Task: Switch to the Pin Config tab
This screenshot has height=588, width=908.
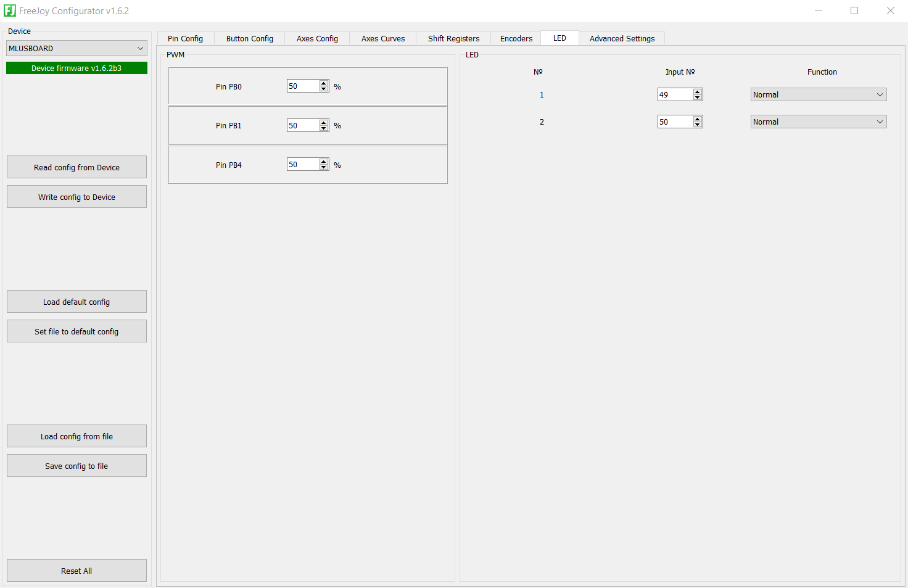Action: tap(184, 38)
